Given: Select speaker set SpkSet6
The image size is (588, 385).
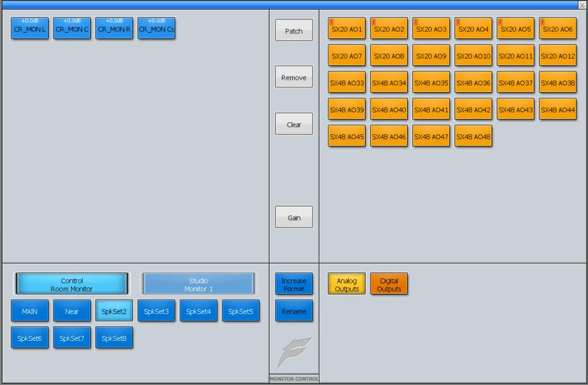Looking at the screenshot, I should point(30,338).
